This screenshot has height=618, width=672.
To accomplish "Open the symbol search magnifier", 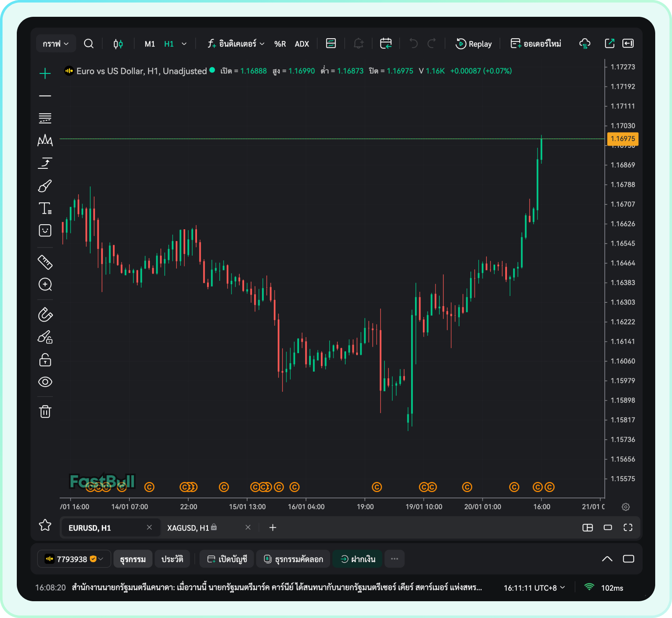I will point(89,44).
